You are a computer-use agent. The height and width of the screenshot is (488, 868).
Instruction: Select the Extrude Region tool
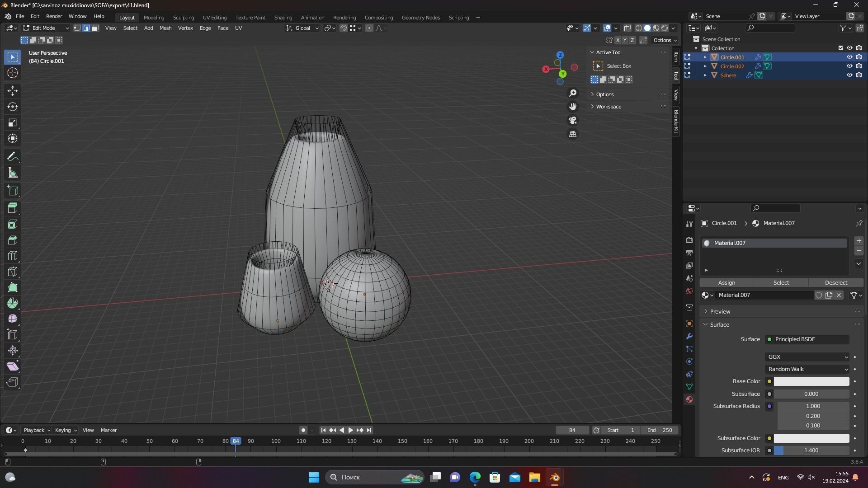tap(13, 208)
